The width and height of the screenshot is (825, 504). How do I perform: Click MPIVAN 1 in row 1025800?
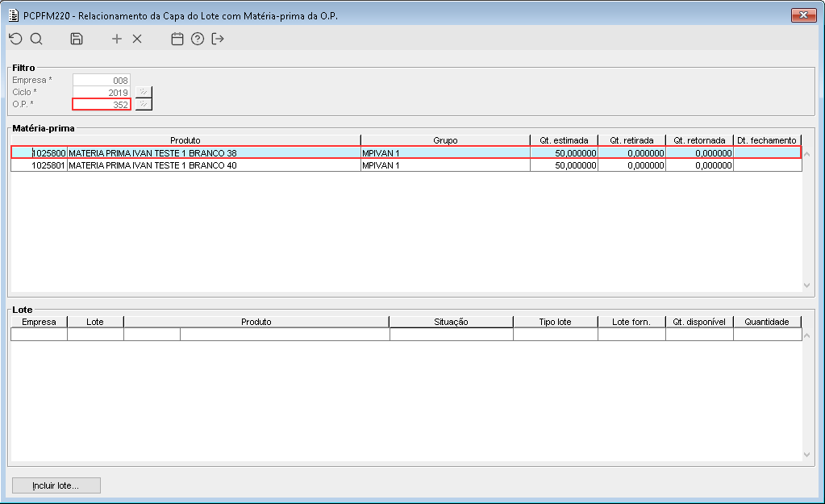point(446,153)
